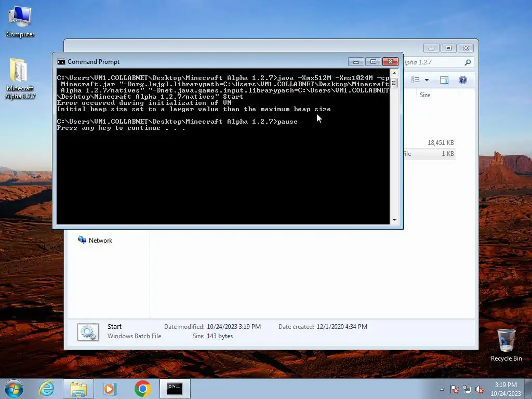
Task: Open Windows Media Player from the taskbar
Action: point(110,389)
